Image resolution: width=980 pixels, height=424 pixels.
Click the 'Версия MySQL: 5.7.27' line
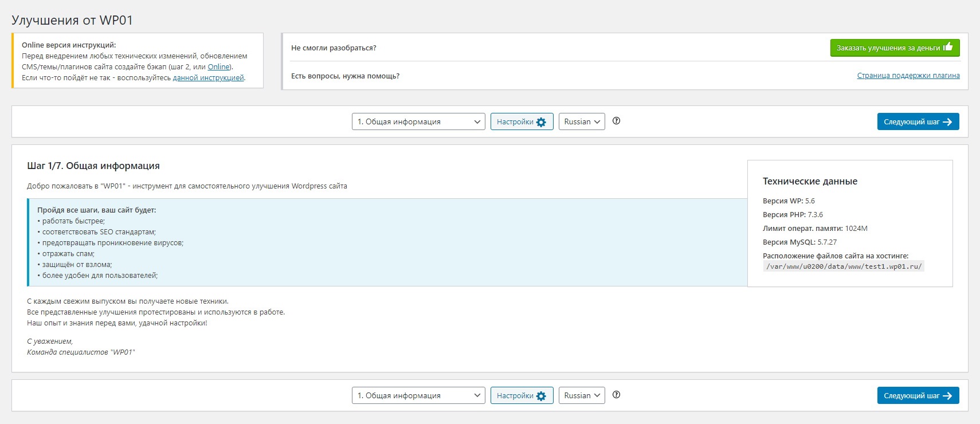[x=799, y=242]
